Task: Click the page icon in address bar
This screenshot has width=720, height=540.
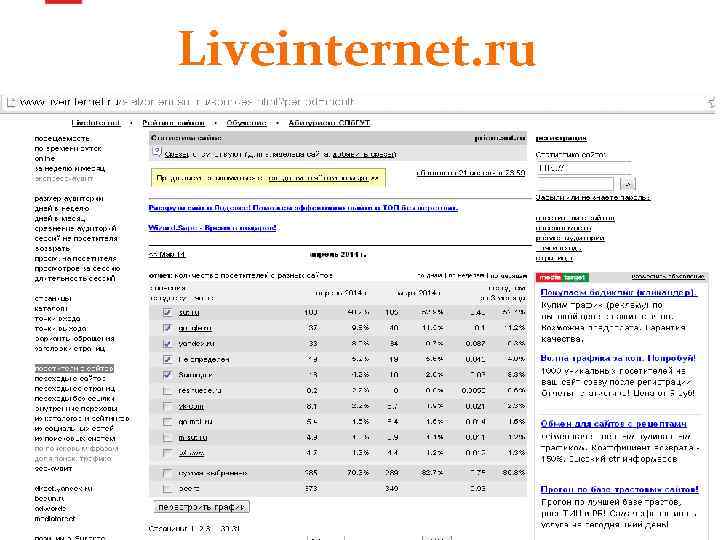Action: pyautogui.click(x=11, y=102)
